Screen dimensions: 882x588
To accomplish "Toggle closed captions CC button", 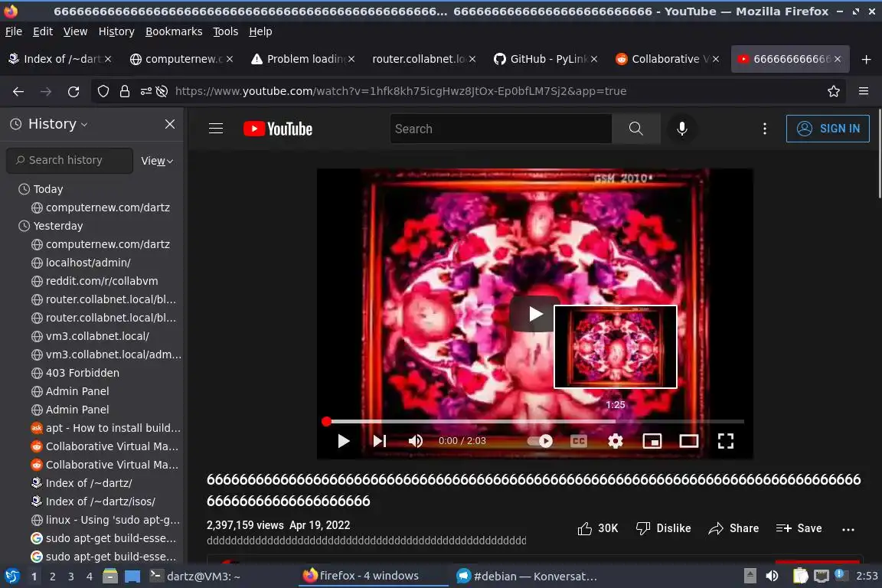I will pyautogui.click(x=579, y=441).
